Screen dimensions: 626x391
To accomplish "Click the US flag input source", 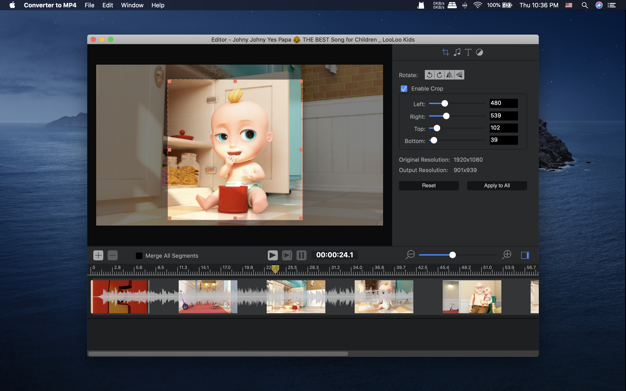I will tap(569, 5).
